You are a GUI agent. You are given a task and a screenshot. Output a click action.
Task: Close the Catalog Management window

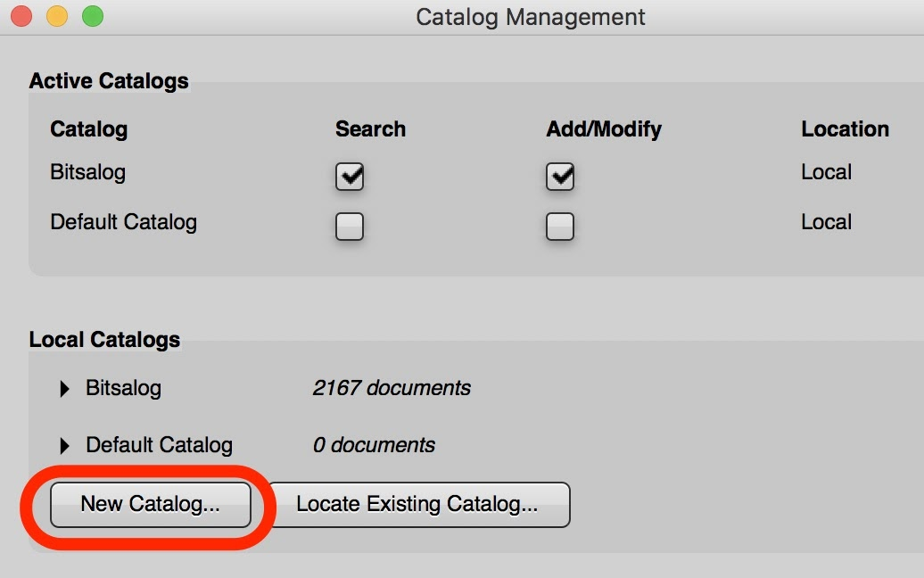tap(21, 16)
